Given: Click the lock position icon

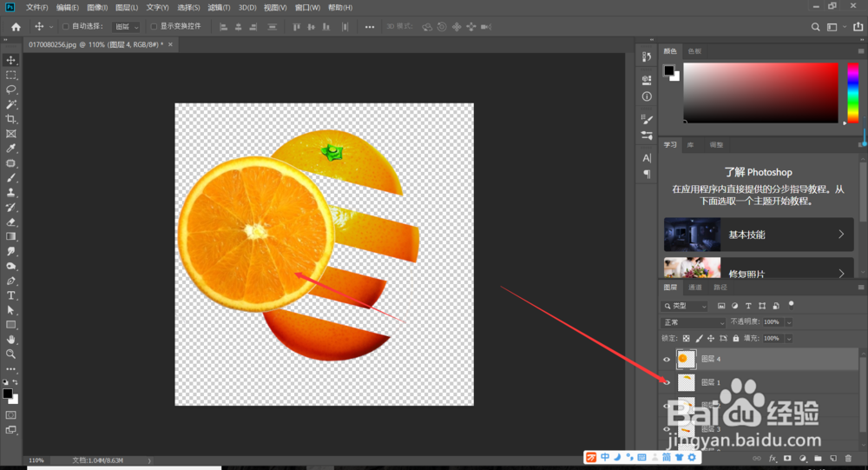Looking at the screenshot, I should (x=711, y=338).
